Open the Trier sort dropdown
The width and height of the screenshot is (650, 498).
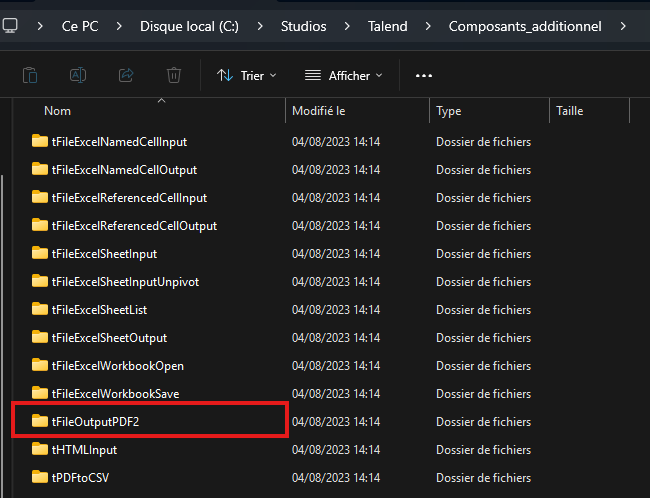[x=246, y=75]
